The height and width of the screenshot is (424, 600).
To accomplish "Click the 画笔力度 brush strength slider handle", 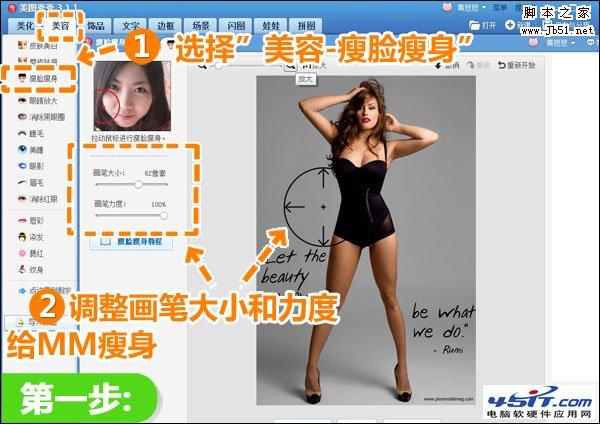I will point(163,215).
